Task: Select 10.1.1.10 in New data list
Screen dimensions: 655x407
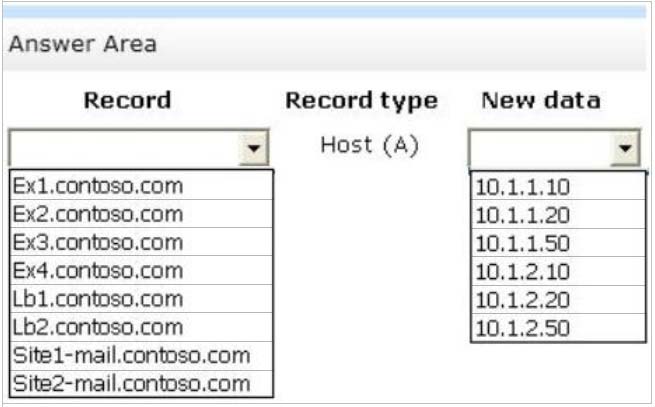Action: (558, 186)
